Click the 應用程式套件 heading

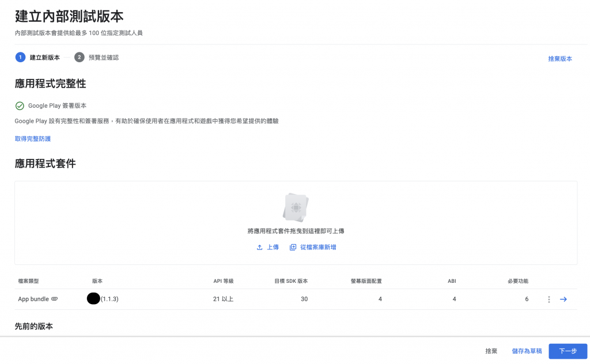[45, 164]
